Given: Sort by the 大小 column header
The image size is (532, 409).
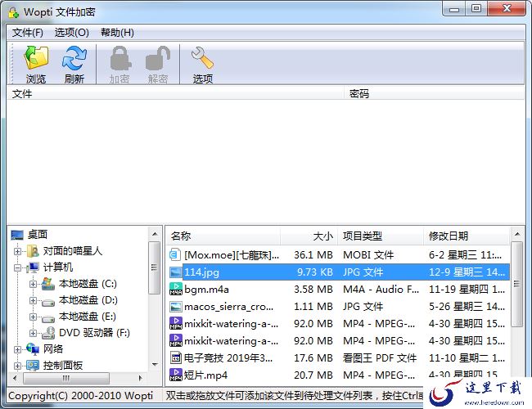Looking at the screenshot, I should tap(309, 236).
